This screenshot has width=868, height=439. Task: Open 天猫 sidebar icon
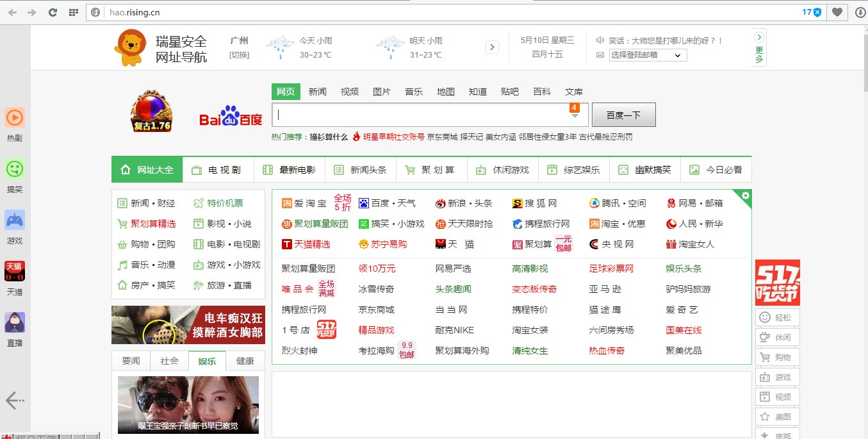(x=15, y=272)
